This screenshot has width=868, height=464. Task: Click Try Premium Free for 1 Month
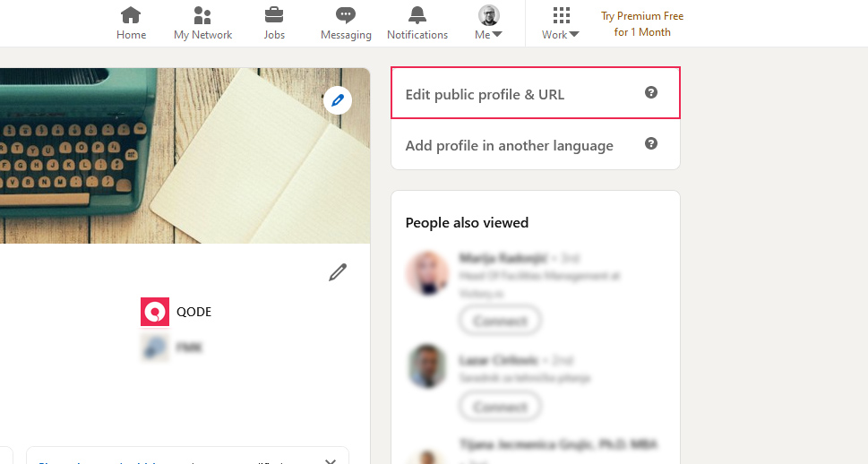[x=642, y=24]
